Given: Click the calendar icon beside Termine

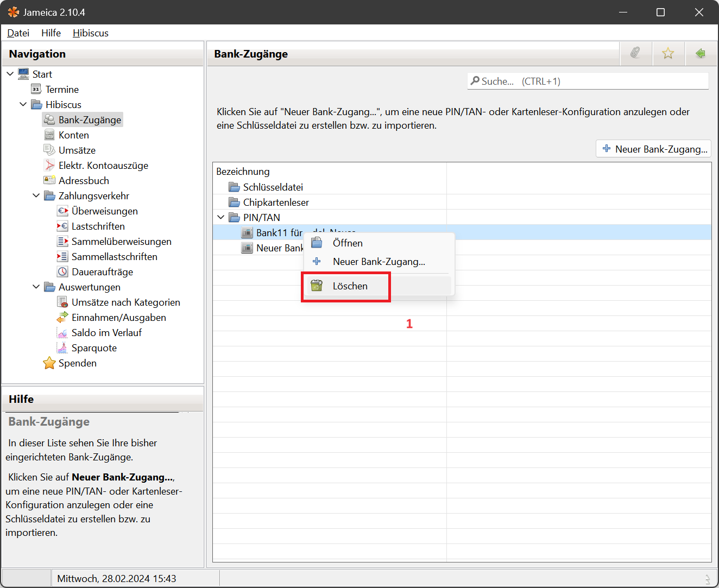Looking at the screenshot, I should (36, 89).
